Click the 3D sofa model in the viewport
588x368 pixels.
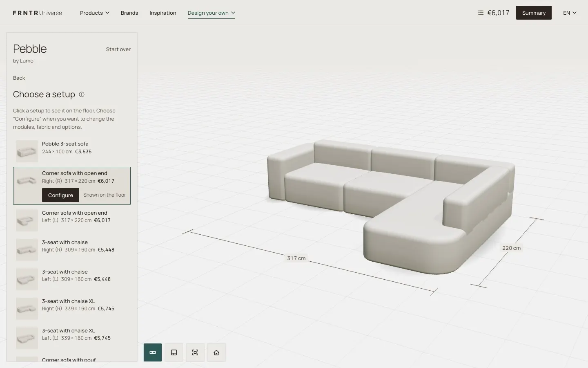pos(391,206)
